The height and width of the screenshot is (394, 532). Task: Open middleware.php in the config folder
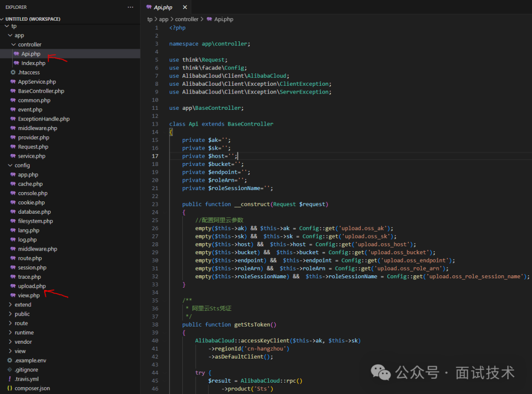(x=37, y=249)
